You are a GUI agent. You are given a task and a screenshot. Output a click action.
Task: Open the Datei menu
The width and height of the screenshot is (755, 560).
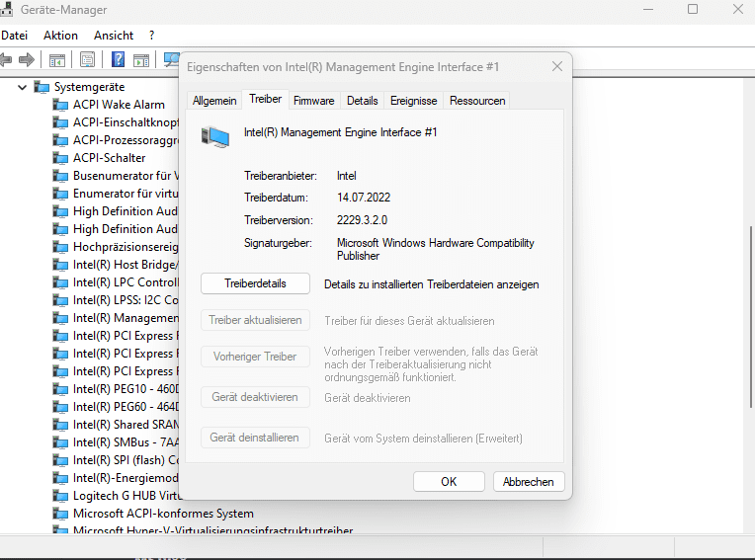point(15,36)
